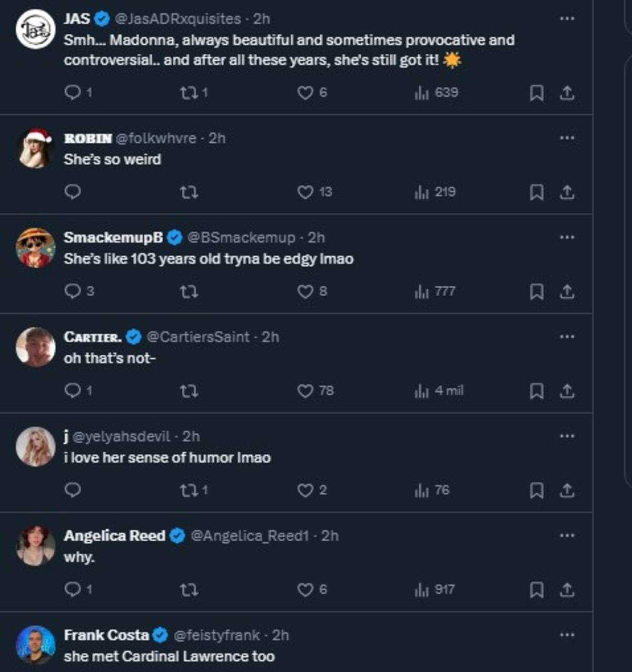Viewport: 632px width, 672px height.
Task: Bookmark Angelica Reed's 'why.' tweet
Action: (x=536, y=590)
